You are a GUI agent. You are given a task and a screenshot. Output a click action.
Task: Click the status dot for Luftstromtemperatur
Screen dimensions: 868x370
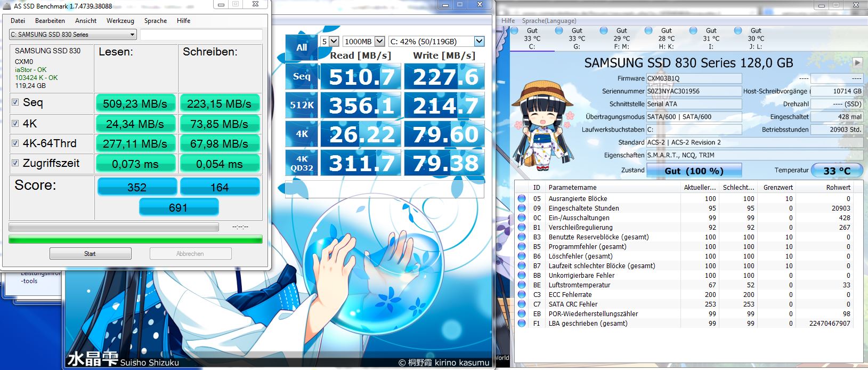[522, 285]
